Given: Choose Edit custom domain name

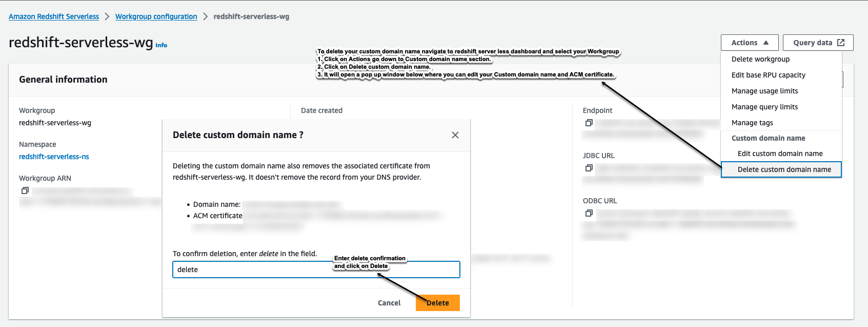Looking at the screenshot, I should point(781,153).
